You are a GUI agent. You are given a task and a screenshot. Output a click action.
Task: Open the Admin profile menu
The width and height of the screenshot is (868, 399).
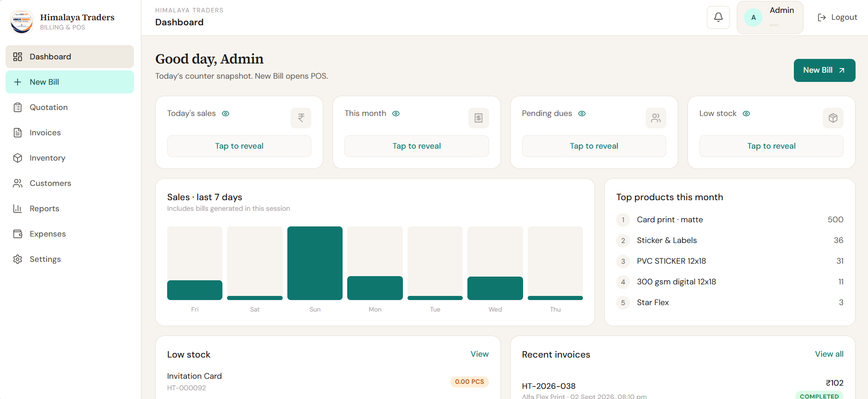[770, 17]
